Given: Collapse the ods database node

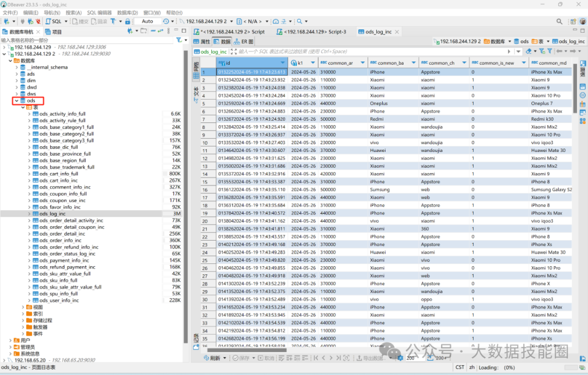Looking at the screenshot, I should [x=16, y=101].
